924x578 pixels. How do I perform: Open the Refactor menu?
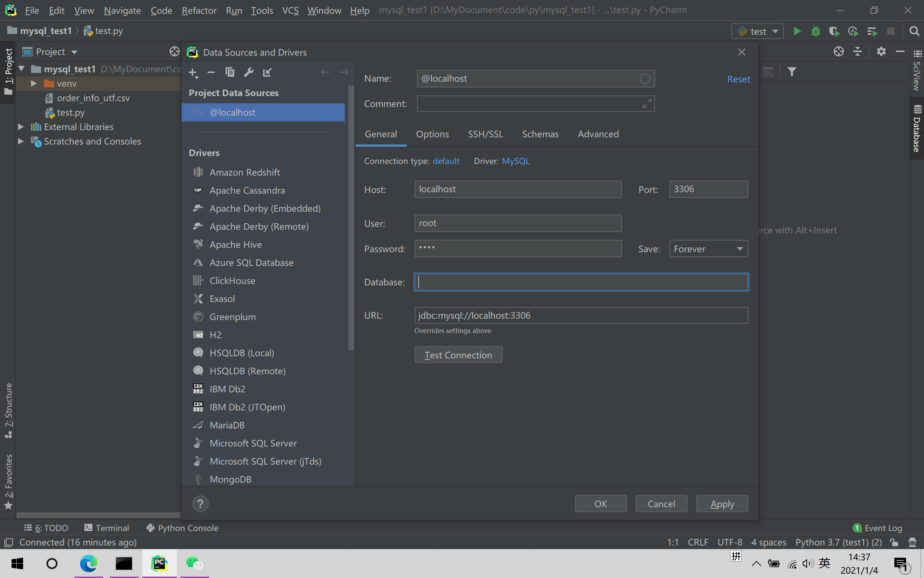click(x=199, y=10)
